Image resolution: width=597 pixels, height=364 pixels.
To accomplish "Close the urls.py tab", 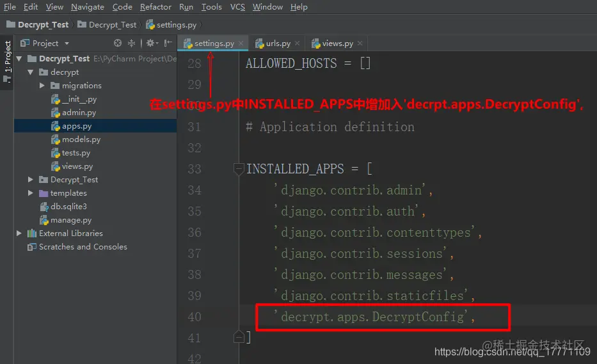I will point(298,44).
